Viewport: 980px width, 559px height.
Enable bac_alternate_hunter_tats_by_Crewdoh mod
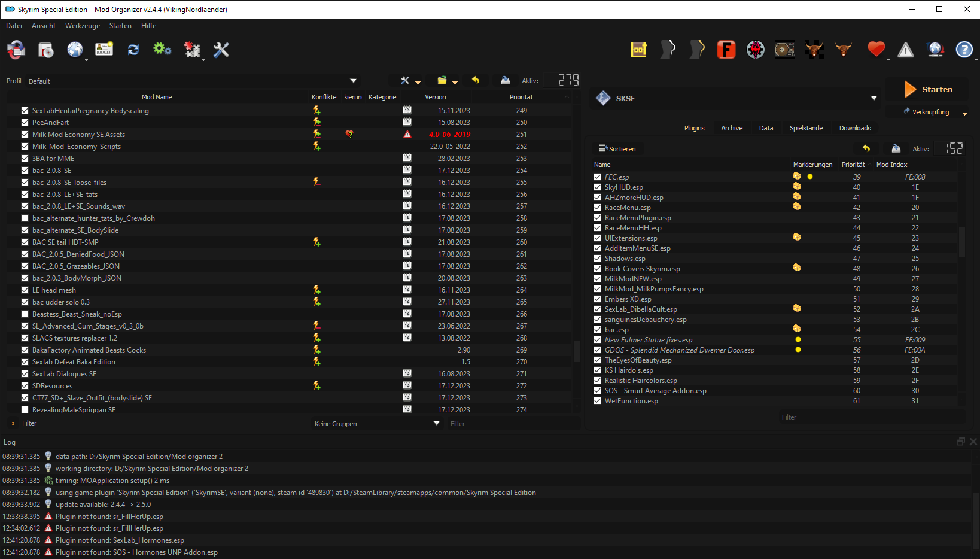click(x=25, y=218)
